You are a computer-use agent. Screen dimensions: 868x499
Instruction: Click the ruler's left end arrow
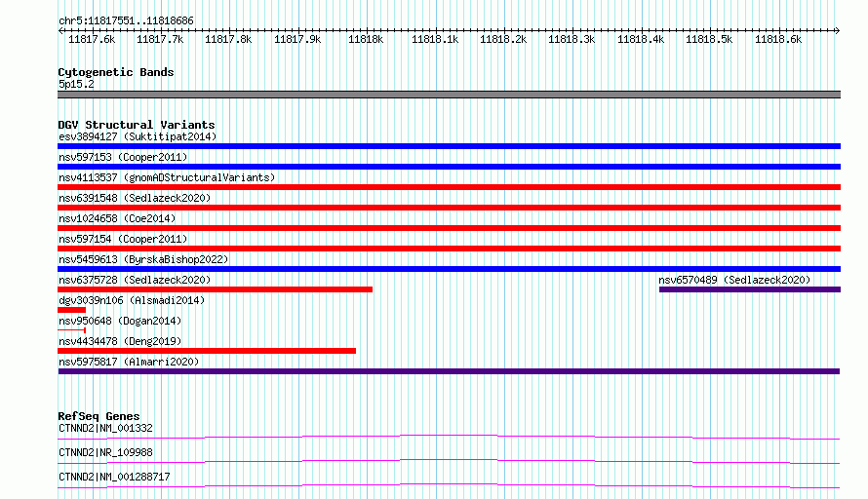[x=60, y=30]
